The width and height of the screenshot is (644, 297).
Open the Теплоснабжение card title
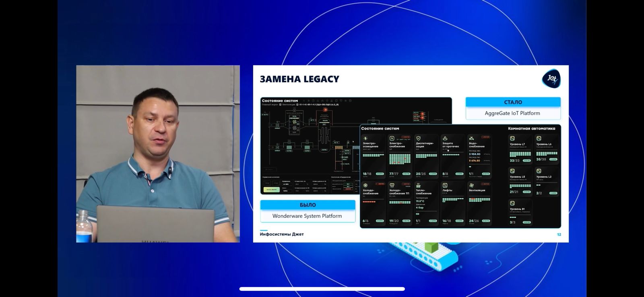(423, 192)
